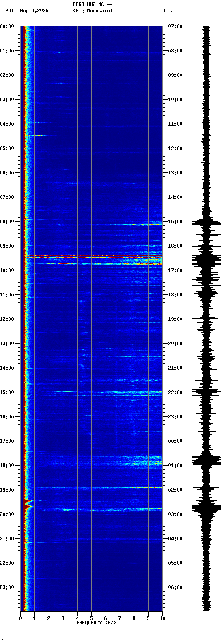Click the seismogram amplitude burst near 01:00 UTC

click(207, 460)
